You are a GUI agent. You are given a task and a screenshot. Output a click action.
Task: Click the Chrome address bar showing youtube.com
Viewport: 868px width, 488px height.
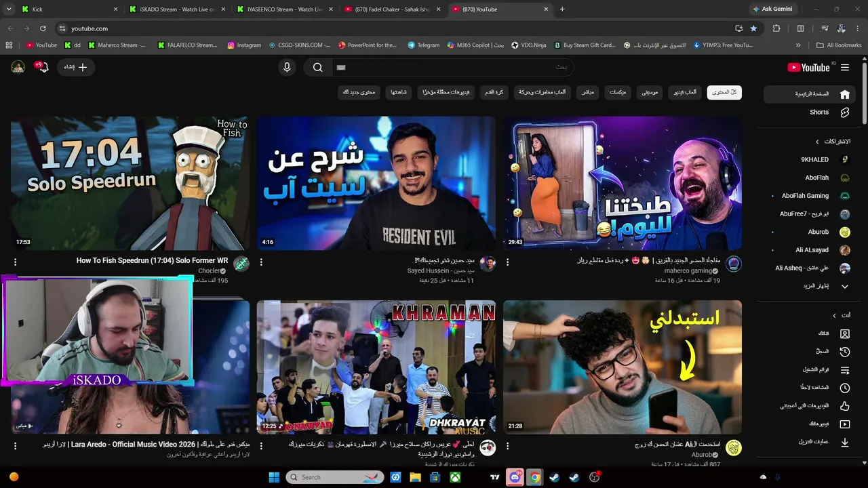(393, 28)
